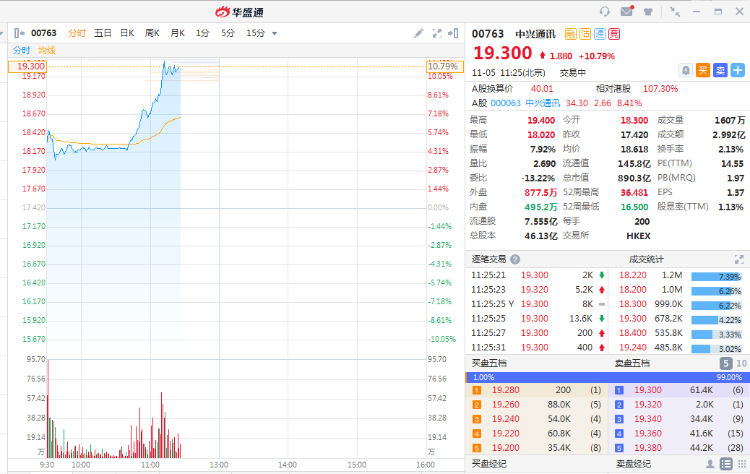This screenshot has width=750, height=474.
Task: Switch chart to 日K tab
Action: tap(127, 33)
